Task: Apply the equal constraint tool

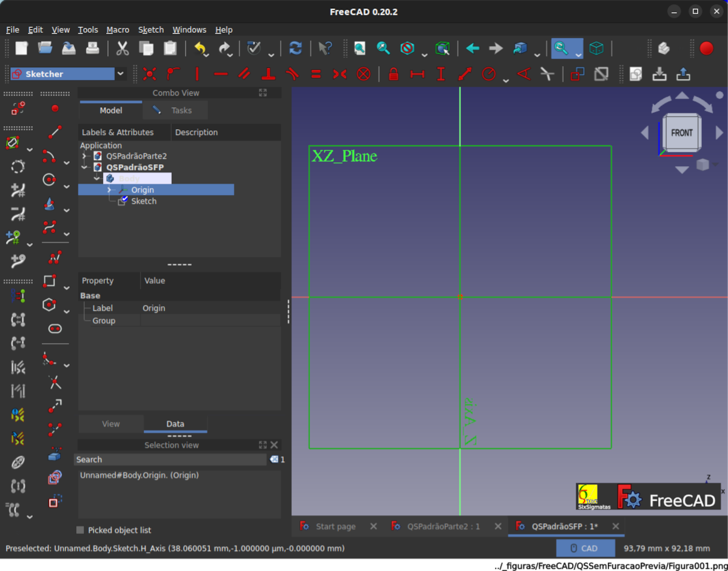Action: click(x=315, y=74)
